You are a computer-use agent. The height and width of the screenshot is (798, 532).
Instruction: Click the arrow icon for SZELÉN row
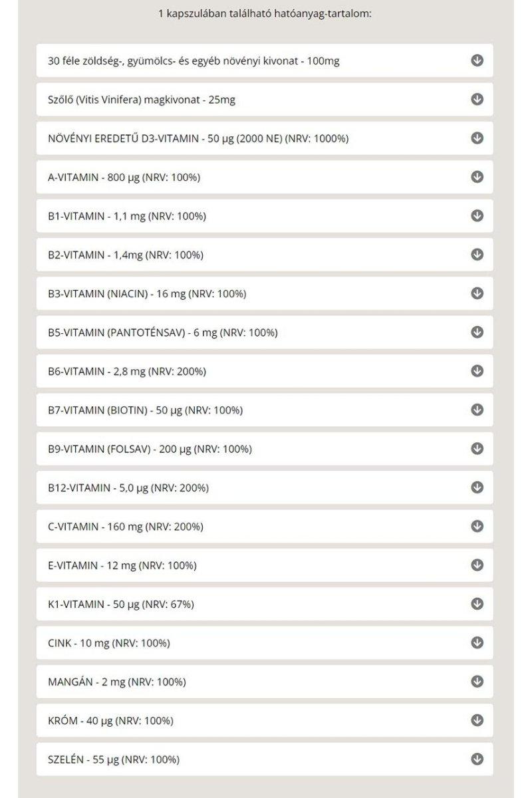[476, 758]
